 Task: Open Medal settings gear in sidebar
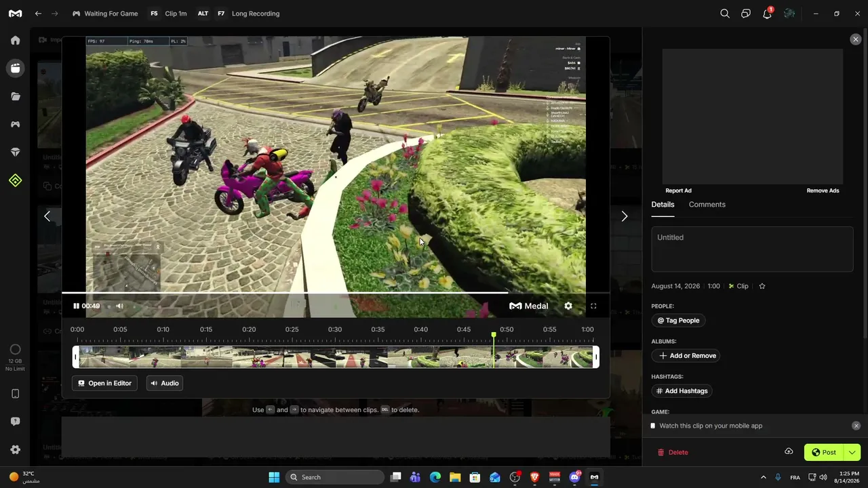click(15, 449)
